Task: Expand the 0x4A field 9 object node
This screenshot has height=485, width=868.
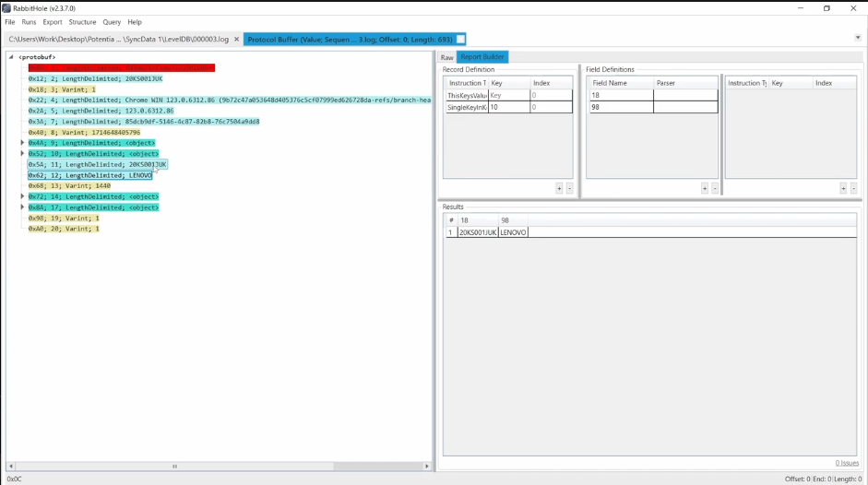Action: pyautogui.click(x=22, y=143)
